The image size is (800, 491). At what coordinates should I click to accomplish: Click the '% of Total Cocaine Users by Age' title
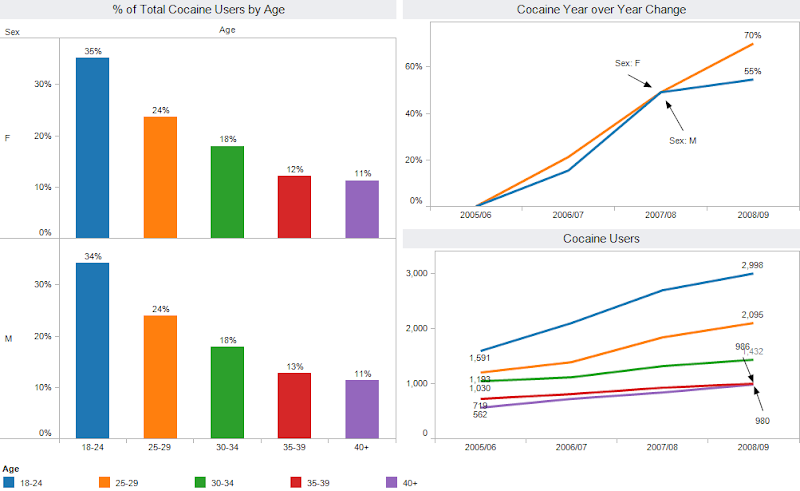(198, 10)
